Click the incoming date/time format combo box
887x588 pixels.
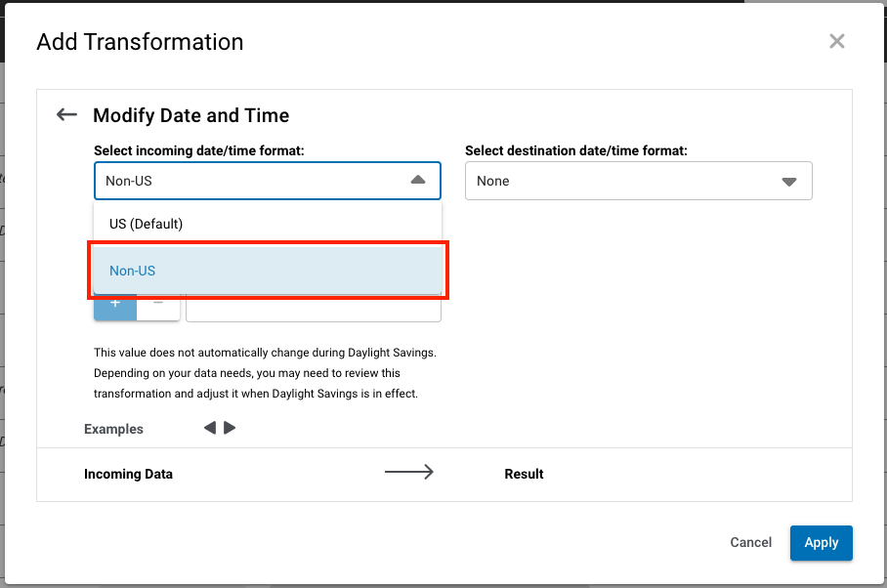click(x=254, y=181)
